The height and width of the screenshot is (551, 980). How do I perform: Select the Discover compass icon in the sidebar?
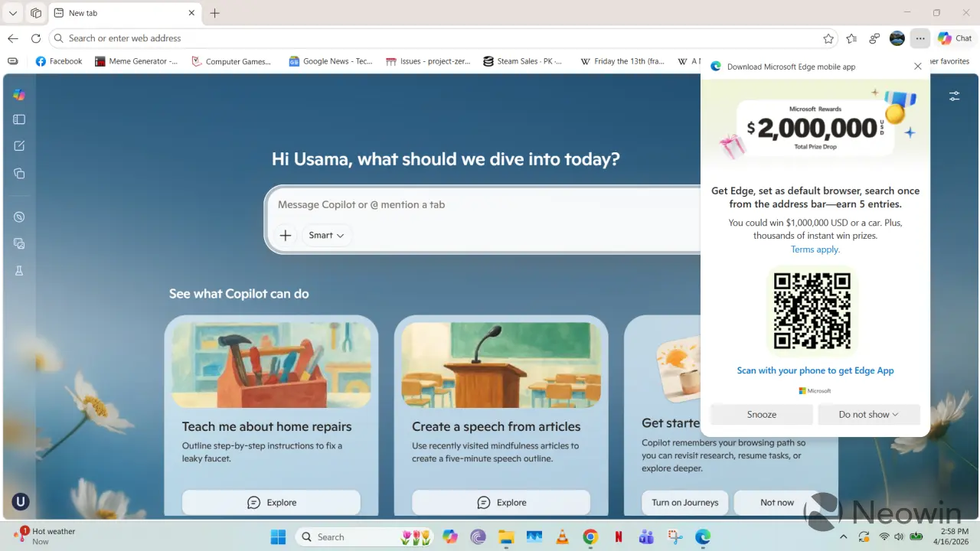[18, 217]
